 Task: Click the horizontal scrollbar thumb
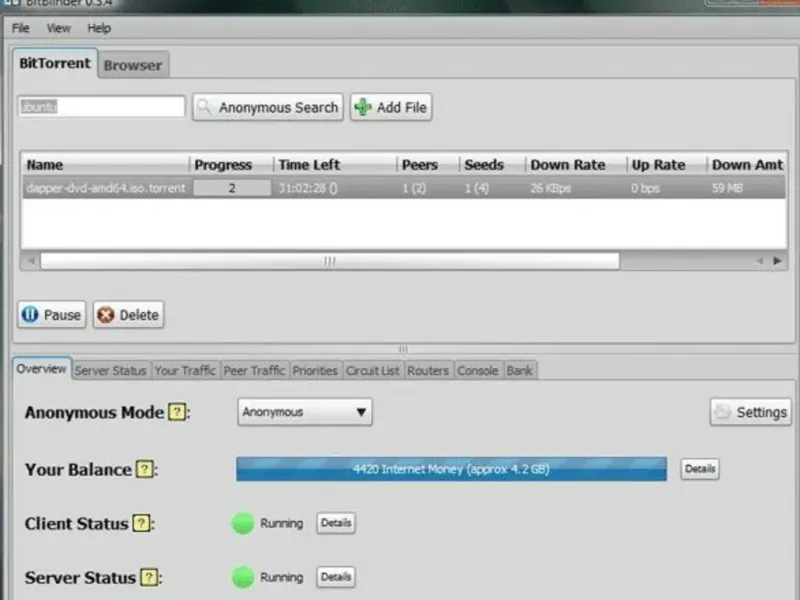point(330,261)
